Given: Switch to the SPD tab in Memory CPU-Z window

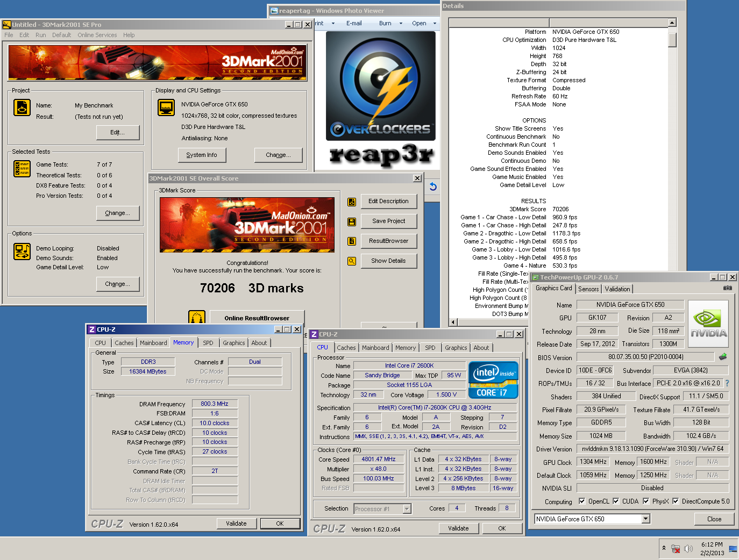Looking at the screenshot, I should [x=208, y=343].
